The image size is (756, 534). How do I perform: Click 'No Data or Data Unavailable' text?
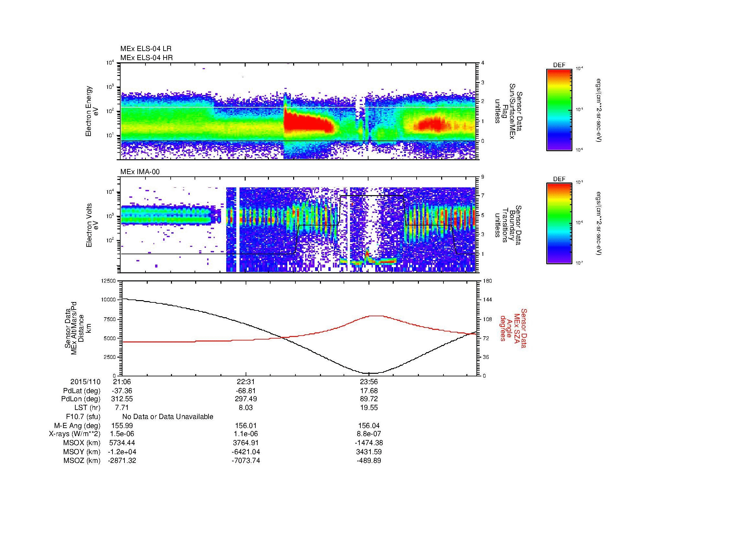tap(168, 417)
